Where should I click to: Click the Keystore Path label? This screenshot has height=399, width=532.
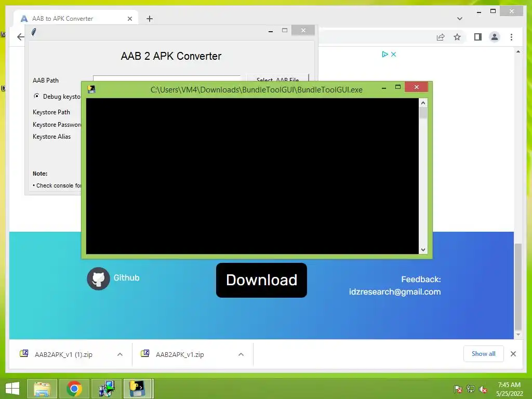pyautogui.click(x=51, y=112)
